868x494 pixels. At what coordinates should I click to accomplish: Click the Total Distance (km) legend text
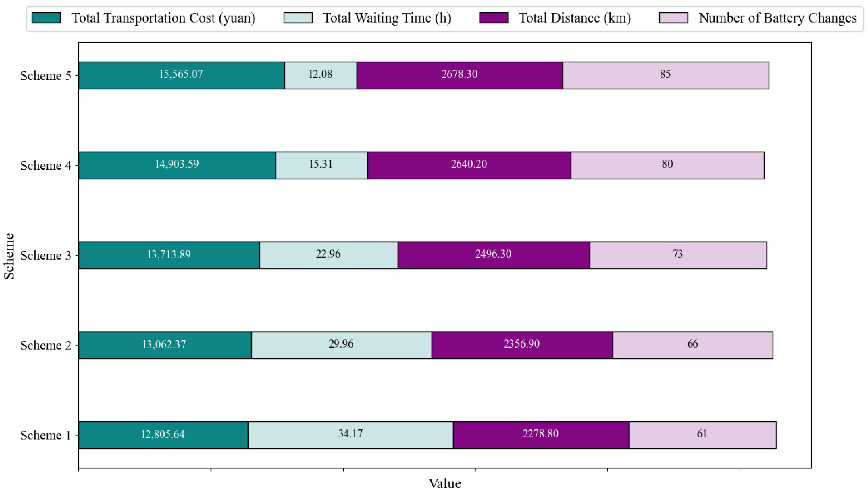[x=574, y=18]
